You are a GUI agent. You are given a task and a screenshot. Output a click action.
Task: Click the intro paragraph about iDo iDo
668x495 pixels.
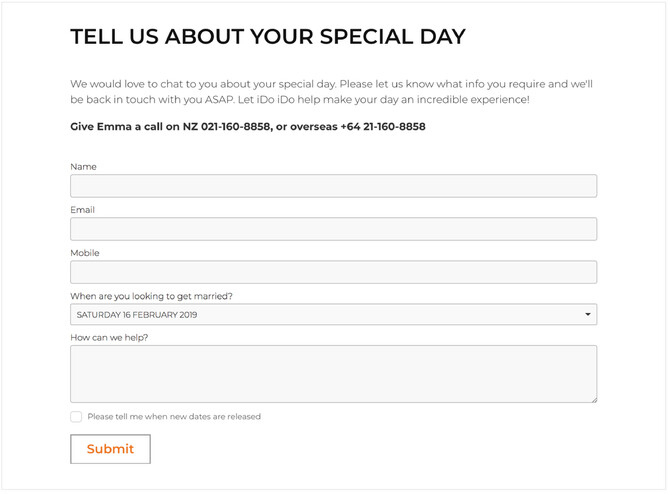[331, 92]
